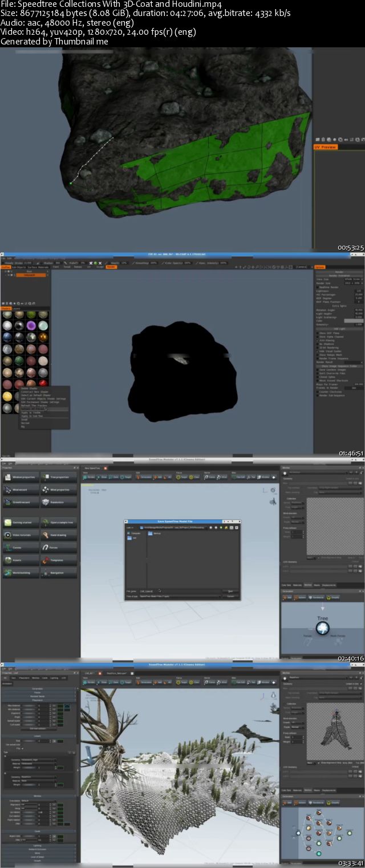Image resolution: width=365 pixels, height=868 pixels.
Task: Toggle Show DOF Plane checkbox
Action: click(x=318, y=333)
